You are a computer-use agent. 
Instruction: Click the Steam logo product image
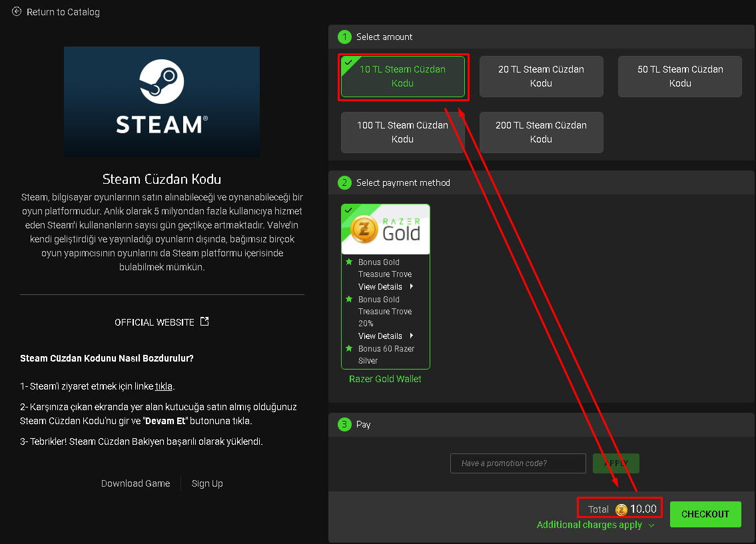click(x=161, y=102)
